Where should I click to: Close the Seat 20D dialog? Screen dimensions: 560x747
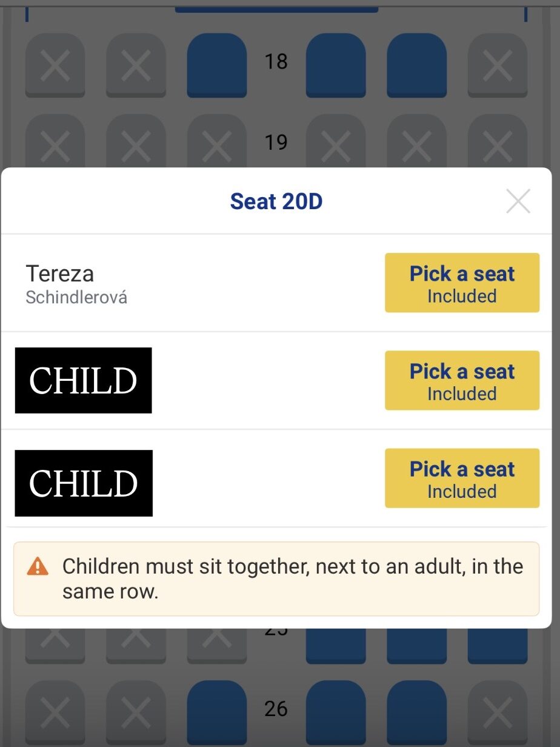tap(518, 201)
